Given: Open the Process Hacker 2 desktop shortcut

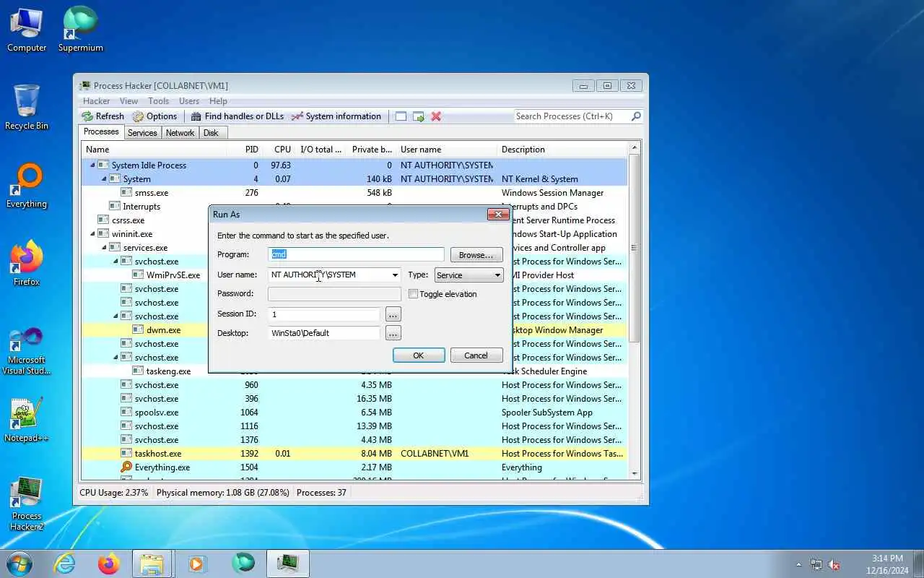Looking at the screenshot, I should tap(27, 504).
